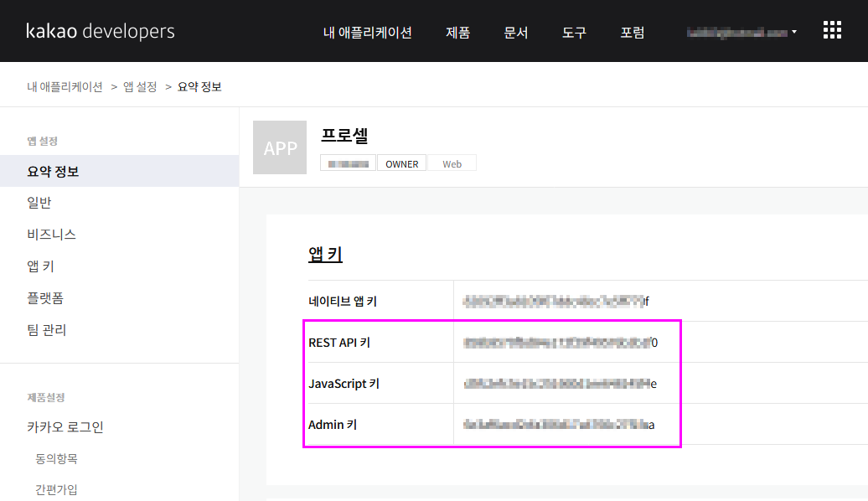Click the 앱 키 section heading link
Viewport: 868px width, 501px height.
coord(325,254)
